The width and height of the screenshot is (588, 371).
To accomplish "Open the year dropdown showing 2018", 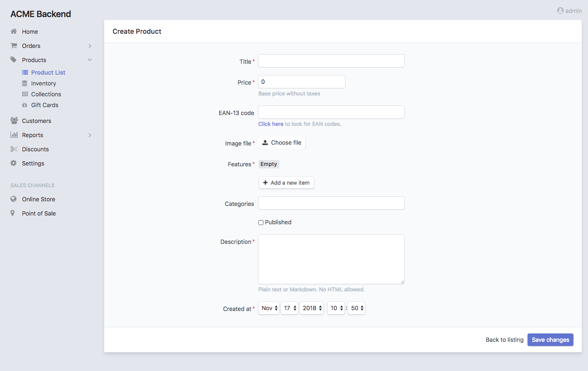I will coord(311,308).
